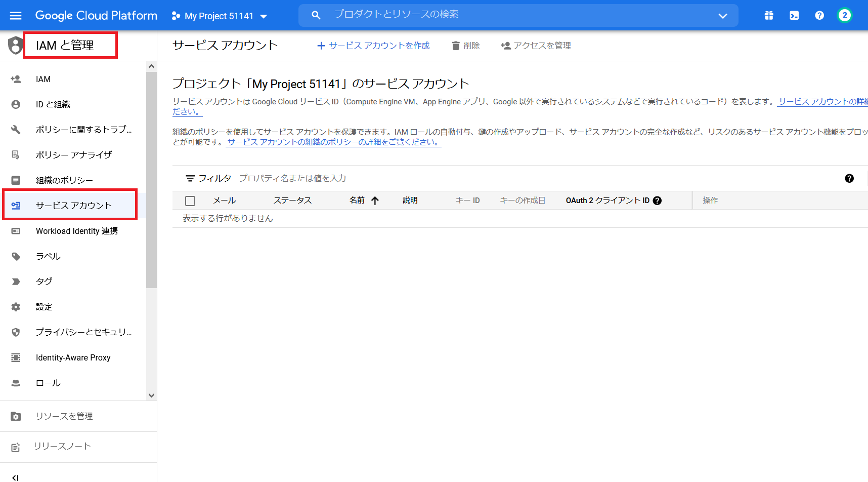
Task: Click the policy troubleshooter wrench icon
Action: [x=16, y=130]
